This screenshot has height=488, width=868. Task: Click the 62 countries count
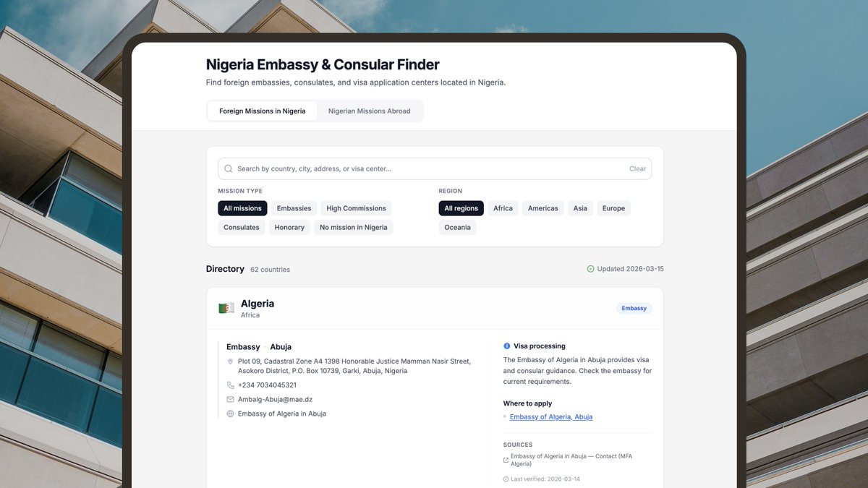pyautogui.click(x=270, y=270)
